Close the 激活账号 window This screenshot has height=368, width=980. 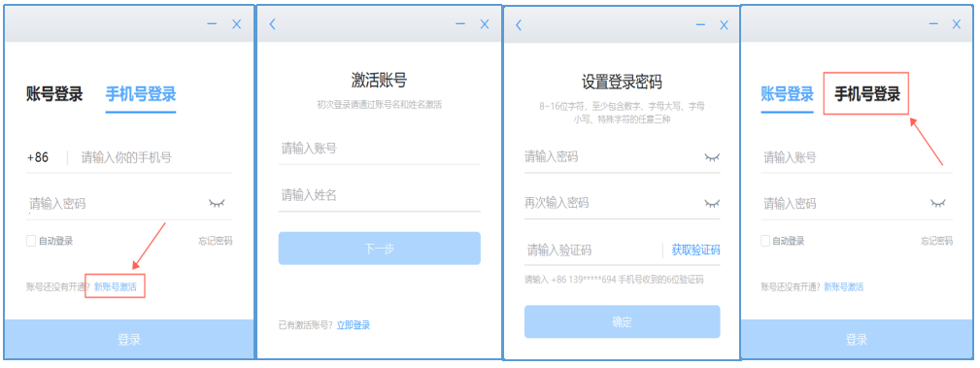(485, 24)
